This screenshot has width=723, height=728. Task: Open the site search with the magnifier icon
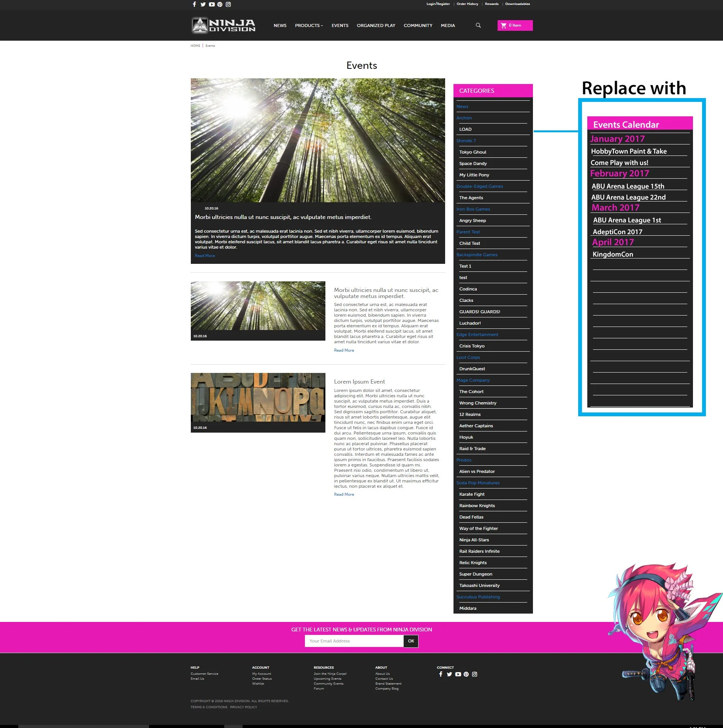point(478,25)
